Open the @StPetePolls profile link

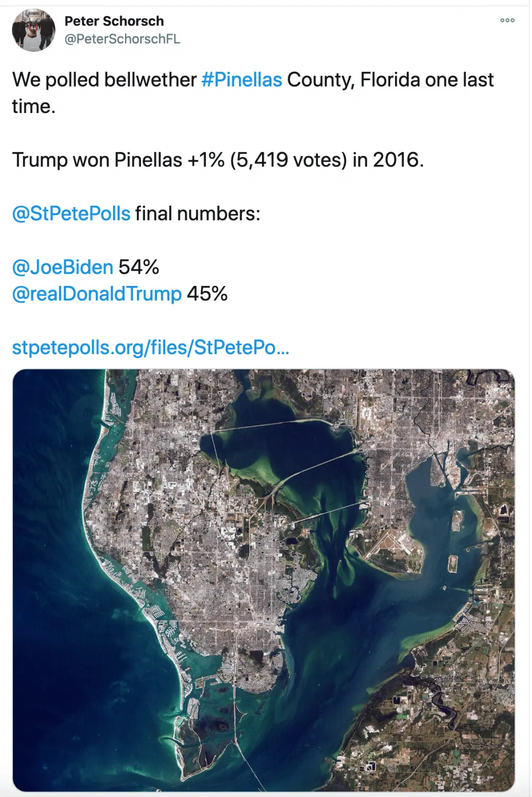pos(70,214)
